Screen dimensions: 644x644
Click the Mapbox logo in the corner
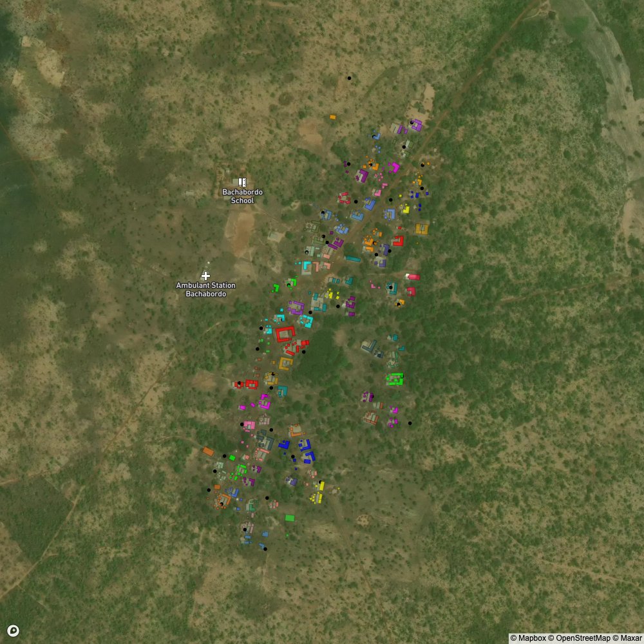[x=12, y=630]
